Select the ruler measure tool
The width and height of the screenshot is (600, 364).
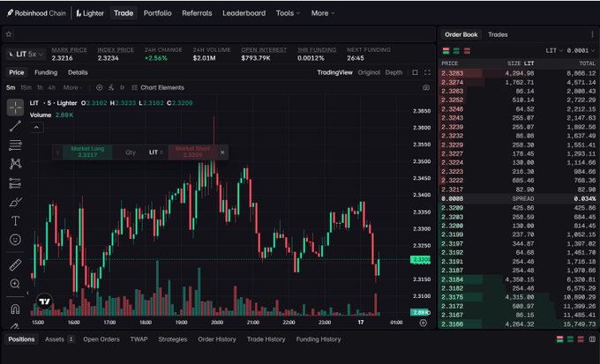(x=15, y=264)
